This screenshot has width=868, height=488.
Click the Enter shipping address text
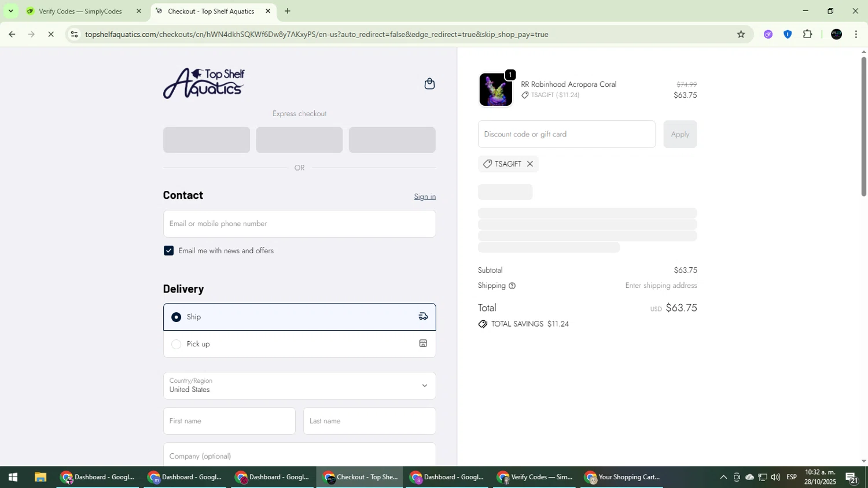[661, 286]
